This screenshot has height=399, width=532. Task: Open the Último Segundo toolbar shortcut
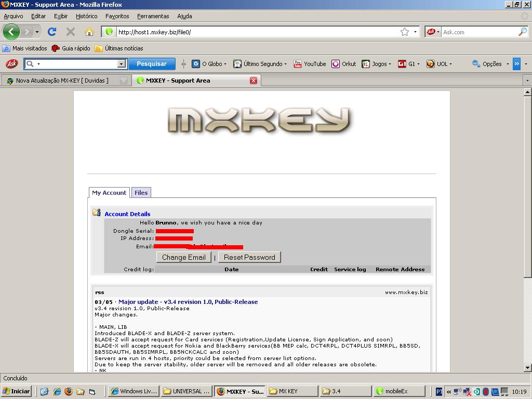tap(260, 64)
